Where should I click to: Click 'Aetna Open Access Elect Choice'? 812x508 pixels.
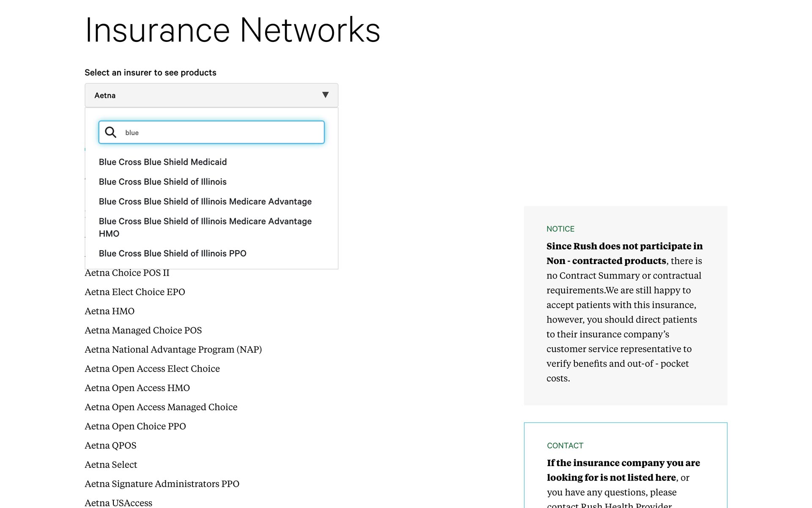coord(152,369)
